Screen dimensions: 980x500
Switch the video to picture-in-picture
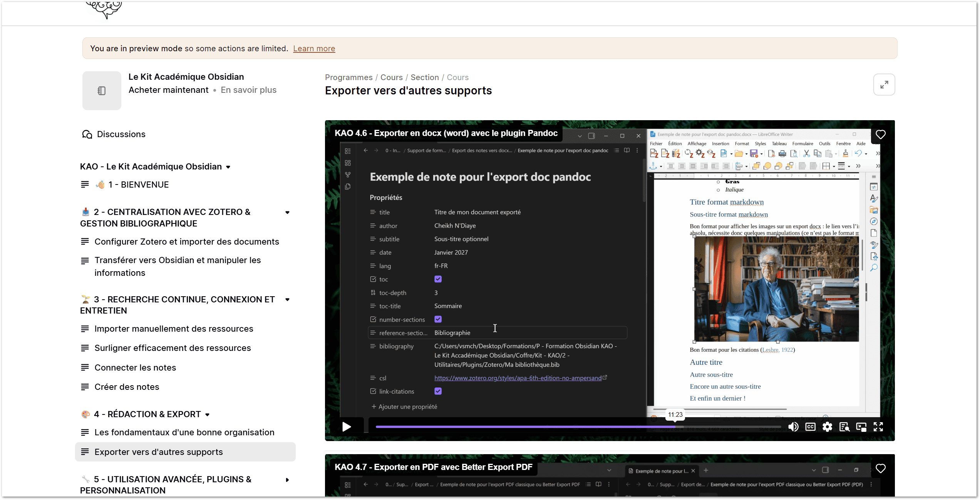861,426
